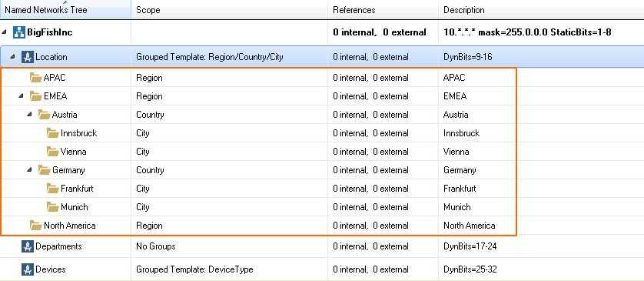Select the Vienna tree label
The height and width of the screenshot is (281, 644).
[x=74, y=152]
